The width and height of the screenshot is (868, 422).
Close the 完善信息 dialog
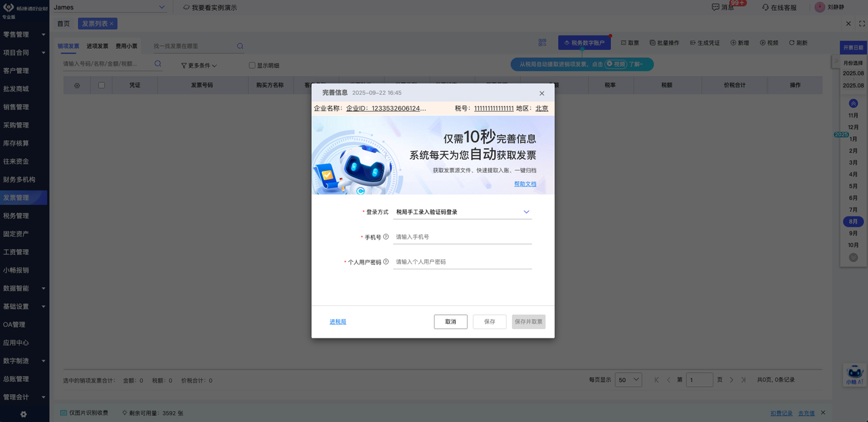pos(542,93)
